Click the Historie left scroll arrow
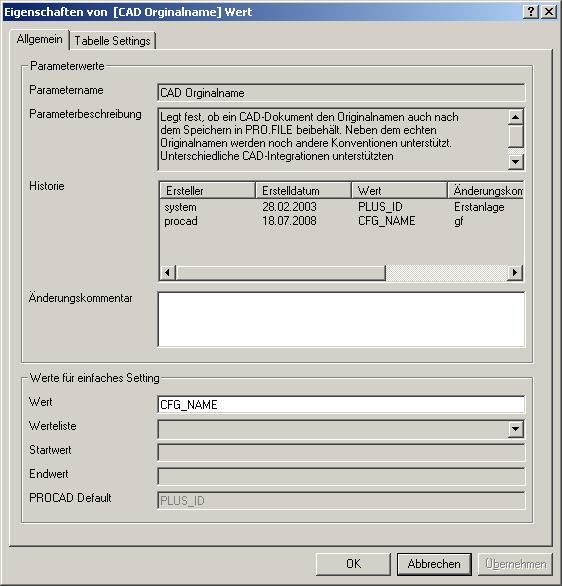Image resolution: width=562 pixels, height=586 pixels. click(167, 272)
